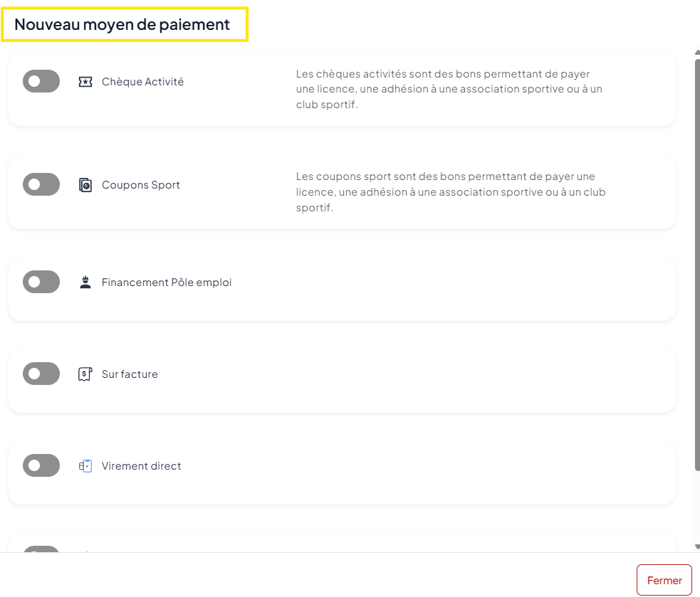Enable the Virement direct payment toggle
The width and height of the screenshot is (700, 597).
(x=41, y=466)
